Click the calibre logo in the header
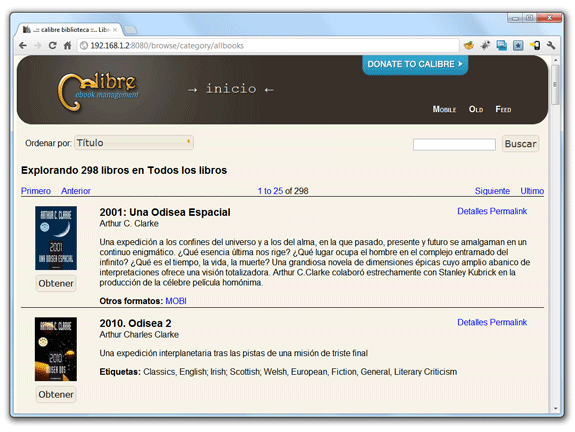 click(x=98, y=92)
